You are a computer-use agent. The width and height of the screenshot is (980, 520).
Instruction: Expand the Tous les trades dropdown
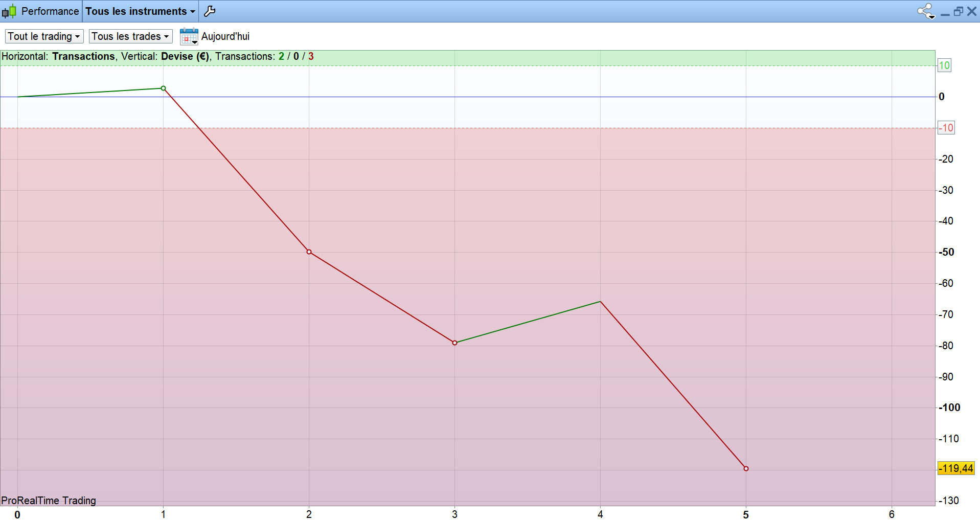tap(130, 36)
